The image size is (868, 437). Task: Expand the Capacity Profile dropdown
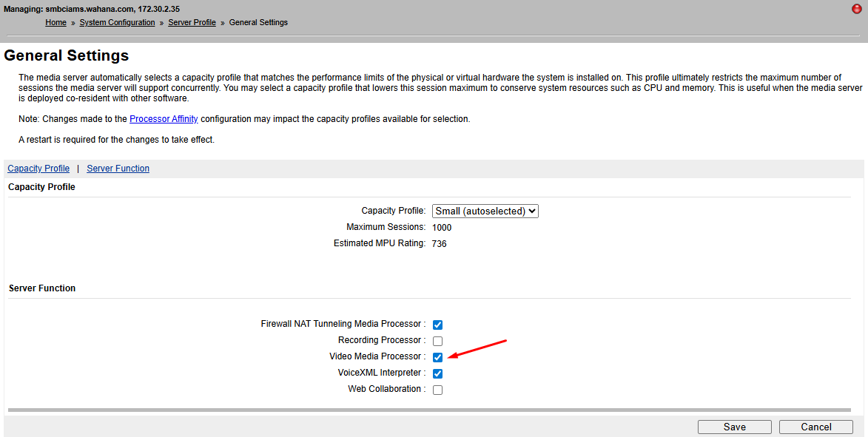pos(485,211)
